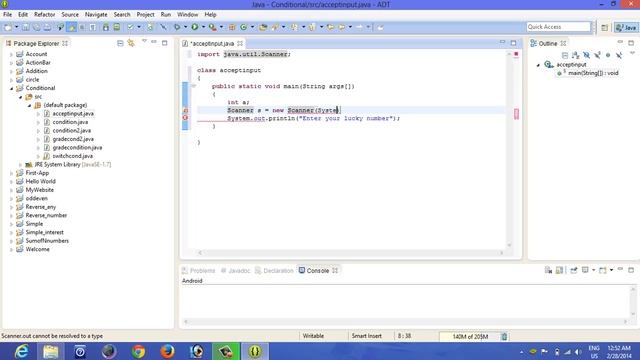Select gradecondition.java file
Screen dimensions: 640x360
point(77,147)
